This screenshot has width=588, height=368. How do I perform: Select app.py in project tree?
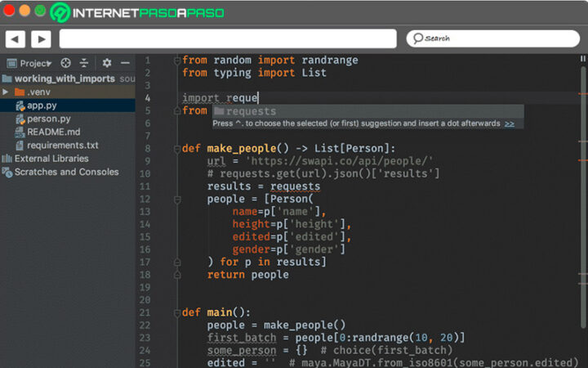[x=41, y=105]
